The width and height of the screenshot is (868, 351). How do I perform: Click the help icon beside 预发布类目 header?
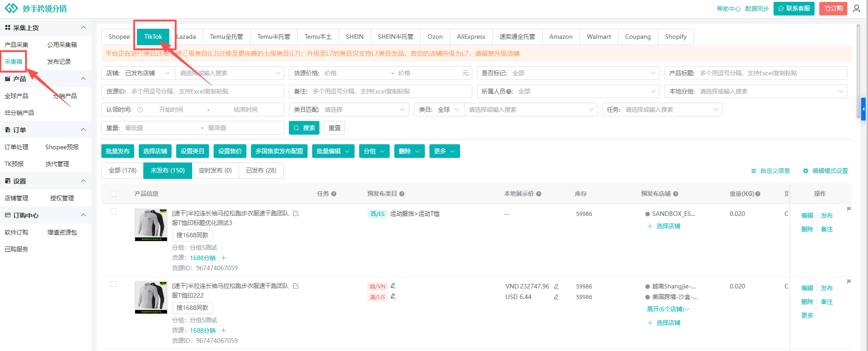tap(402, 194)
